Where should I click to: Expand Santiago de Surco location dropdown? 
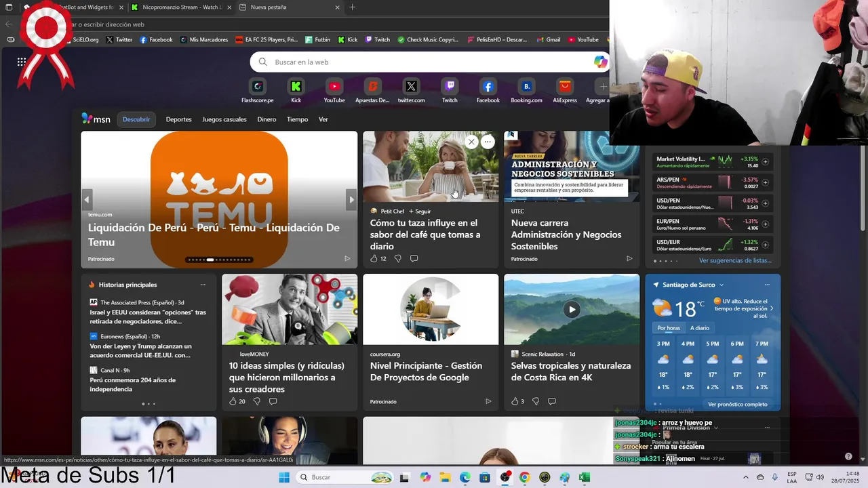(x=721, y=285)
